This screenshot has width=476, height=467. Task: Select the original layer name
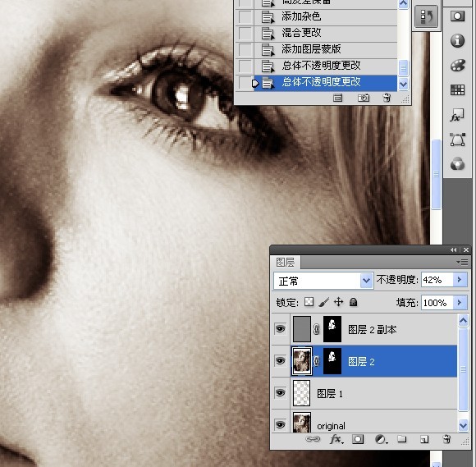click(x=331, y=426)
